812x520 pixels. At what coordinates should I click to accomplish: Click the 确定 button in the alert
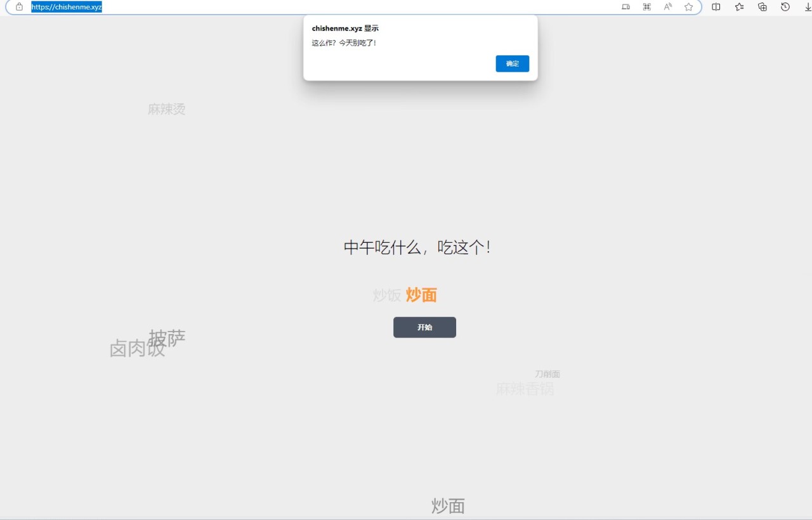tap(512, 63)
